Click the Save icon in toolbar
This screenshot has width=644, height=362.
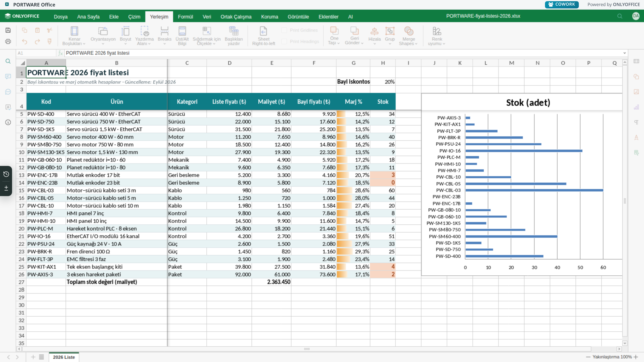(8, 30)
